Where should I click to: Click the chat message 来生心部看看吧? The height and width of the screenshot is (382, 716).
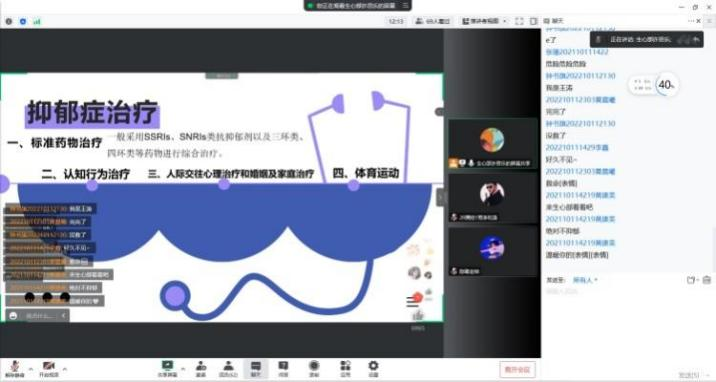pos(569,207)
